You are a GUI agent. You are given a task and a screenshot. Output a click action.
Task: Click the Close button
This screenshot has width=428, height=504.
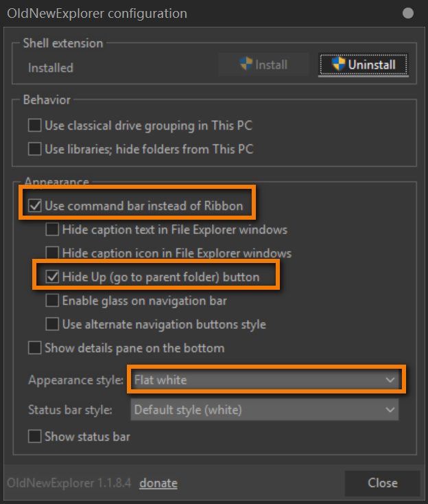[x=383, y=483]
